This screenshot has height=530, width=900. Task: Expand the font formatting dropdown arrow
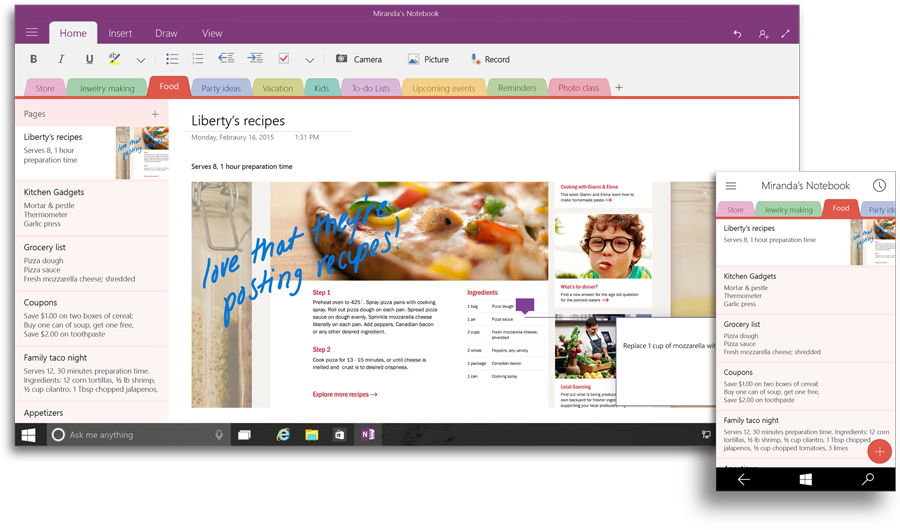[x=141, y=60]
